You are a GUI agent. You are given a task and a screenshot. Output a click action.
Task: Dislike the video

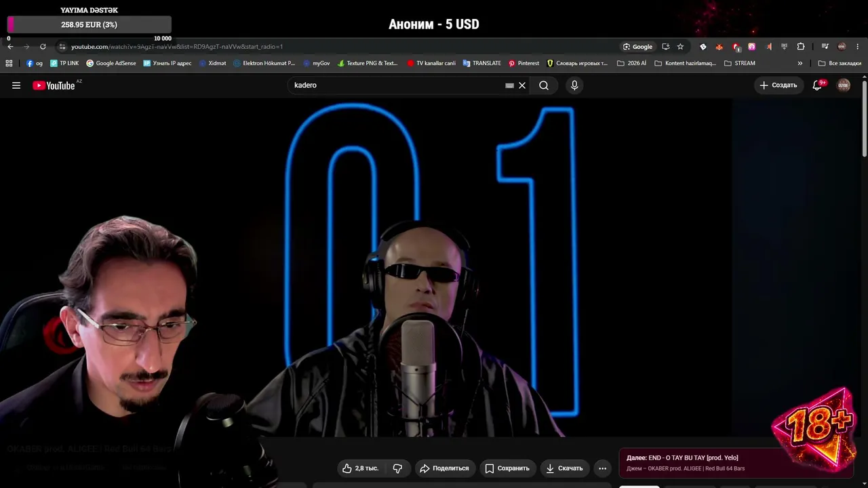[x=397, y=468]
